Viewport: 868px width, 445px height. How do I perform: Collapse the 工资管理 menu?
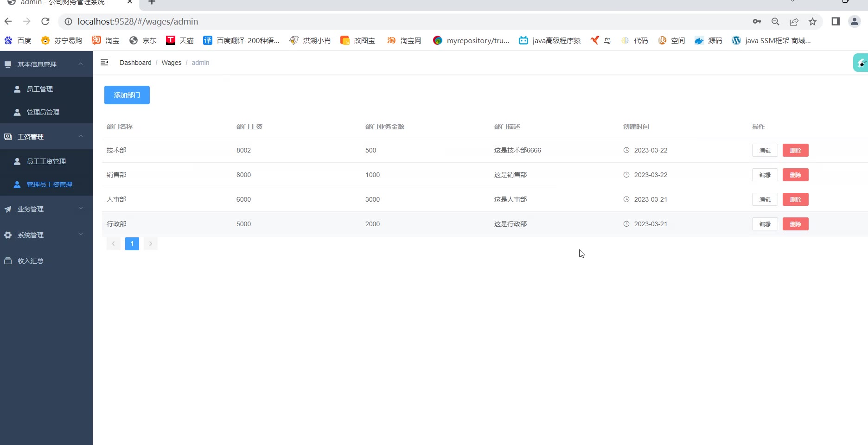[x=46, y=136]
